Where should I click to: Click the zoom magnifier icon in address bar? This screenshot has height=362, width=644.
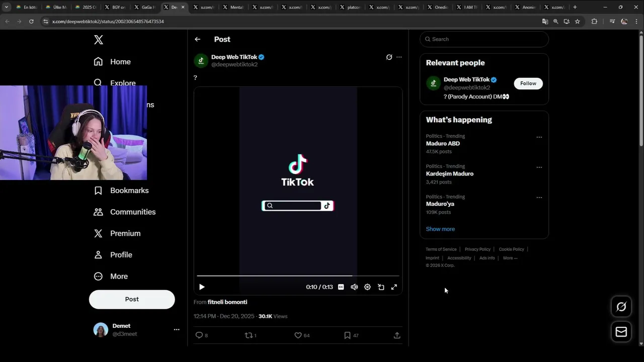click(x=555, y=22)
